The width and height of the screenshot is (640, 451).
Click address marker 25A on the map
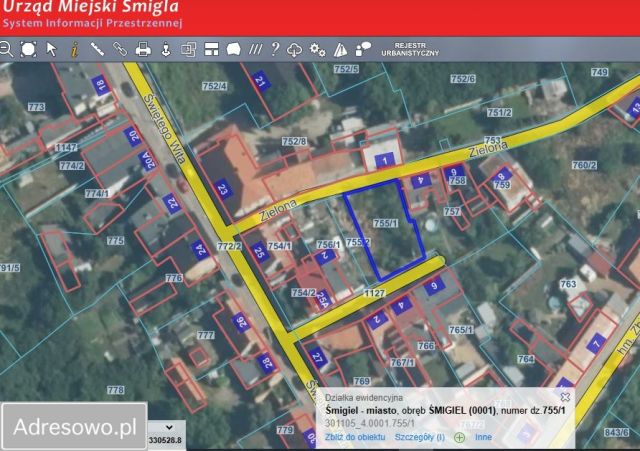pos(322,301)
